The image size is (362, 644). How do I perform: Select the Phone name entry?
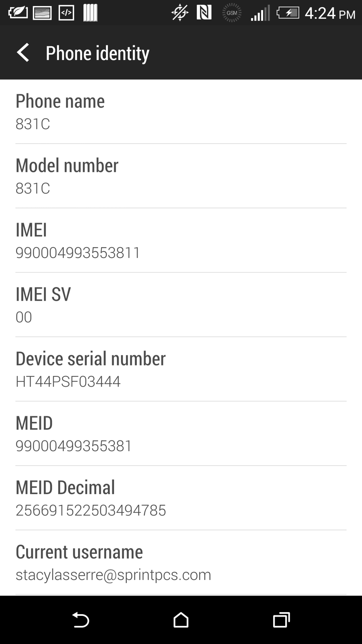(x=181, y=111)
